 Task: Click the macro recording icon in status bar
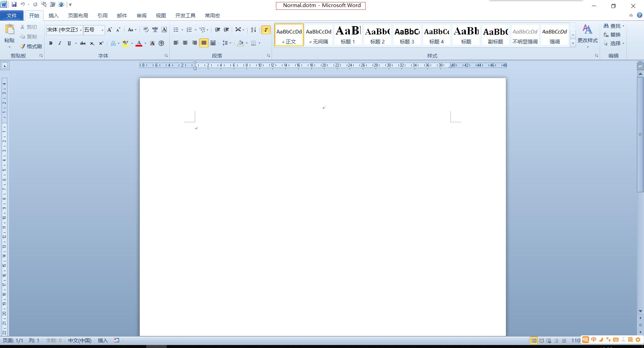pyautogui.click(x=117, y=340)
